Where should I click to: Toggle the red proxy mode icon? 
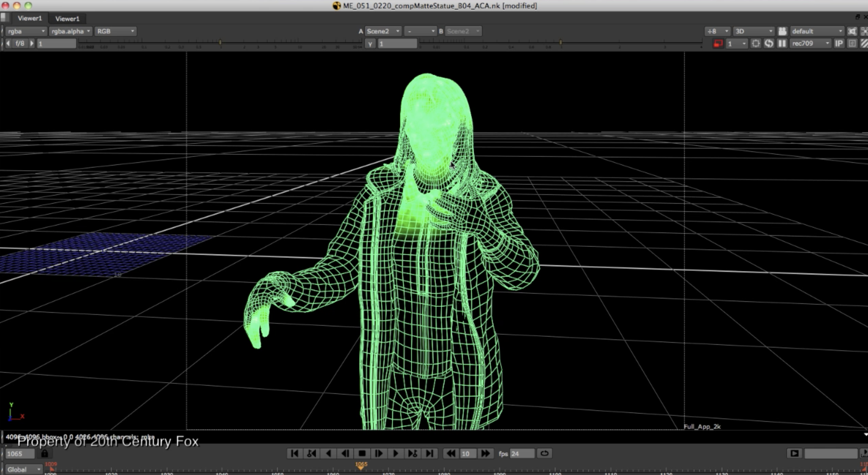pyautogui.click(x=718, y=44)
